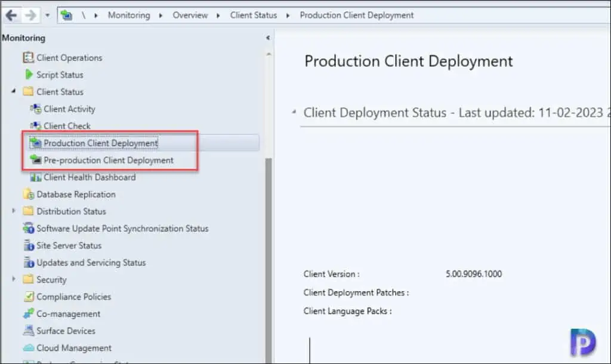
Task: Expand the Distribution Status folder
Action: [14, 211]
